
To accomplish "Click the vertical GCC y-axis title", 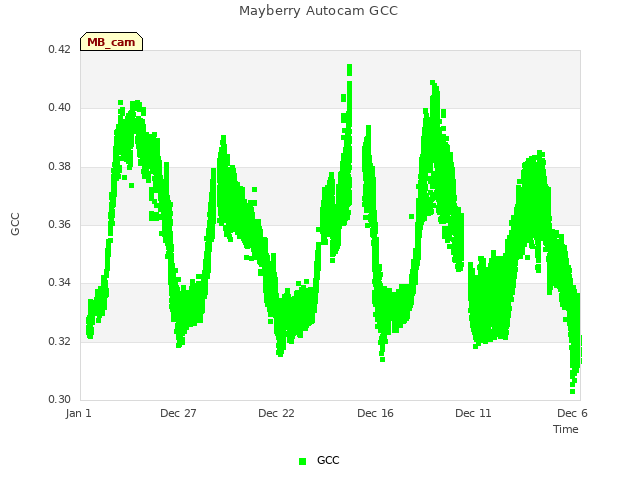I will pos(15,224).
